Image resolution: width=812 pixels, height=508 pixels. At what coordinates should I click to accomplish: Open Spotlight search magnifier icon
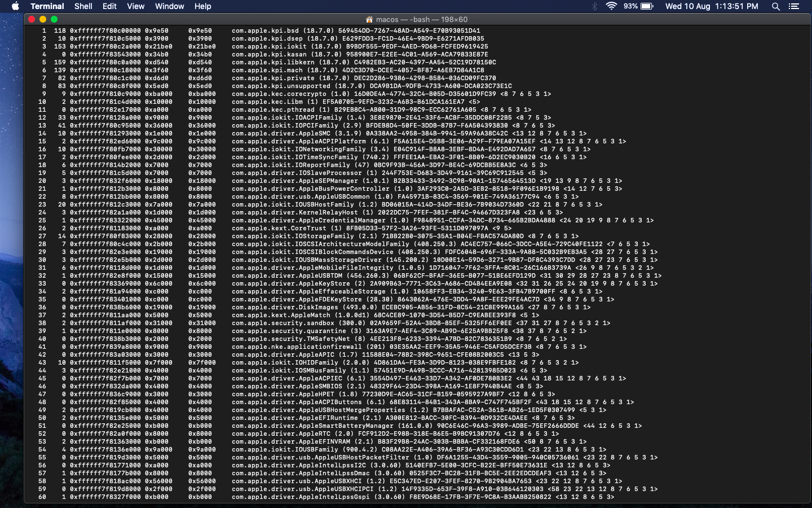click(x=776, y=6)
